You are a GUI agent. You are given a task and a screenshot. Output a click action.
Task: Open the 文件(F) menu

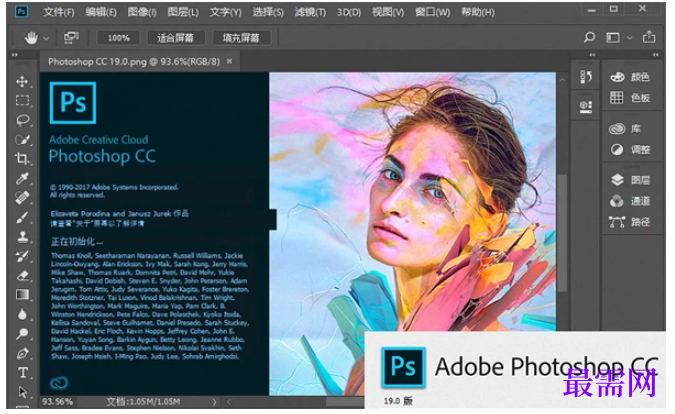(59, 12)
